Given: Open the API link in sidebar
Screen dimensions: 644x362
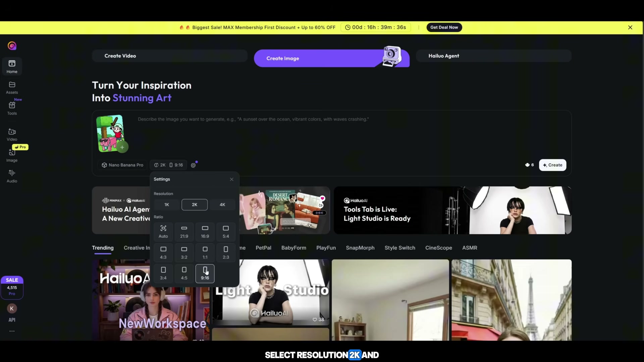Looking at the screenshot, I should click(12, 320).
